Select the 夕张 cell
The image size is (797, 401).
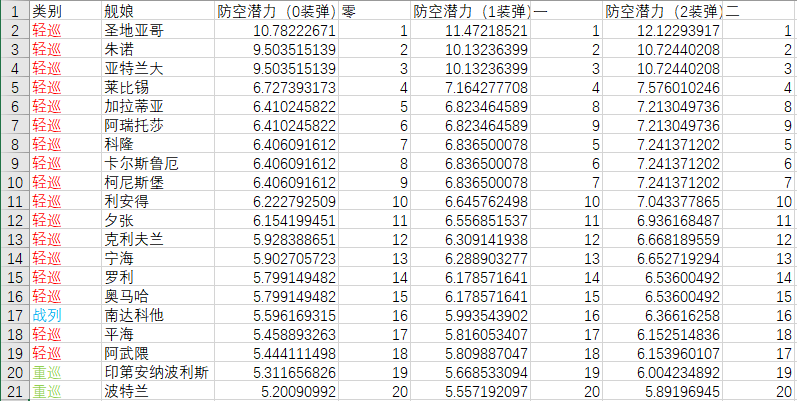[x=158, y=221]
